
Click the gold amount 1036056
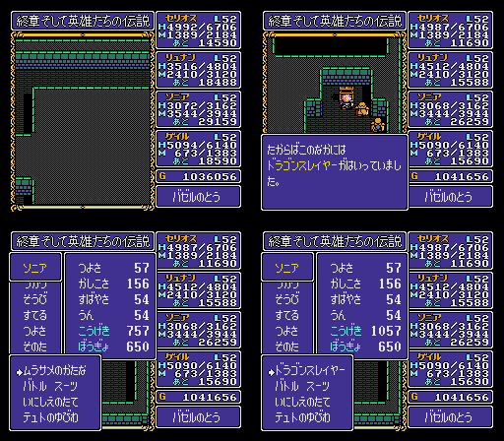tap(210, 176)
